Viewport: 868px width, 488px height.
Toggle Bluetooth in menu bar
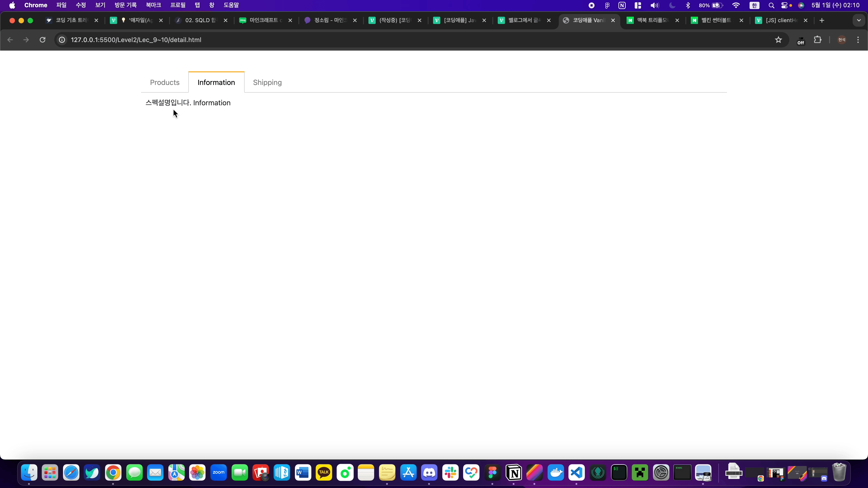coord(688,5)
